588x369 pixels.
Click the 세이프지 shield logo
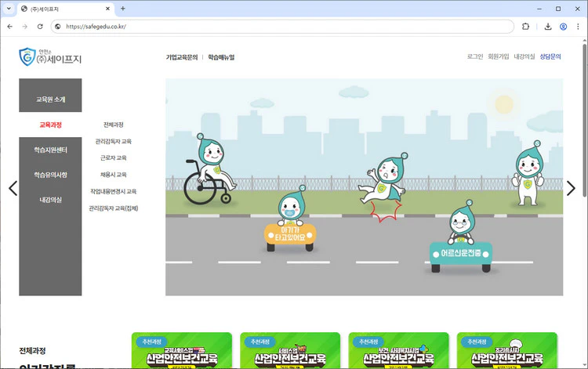pyautogui.click(x=28, y=57)
